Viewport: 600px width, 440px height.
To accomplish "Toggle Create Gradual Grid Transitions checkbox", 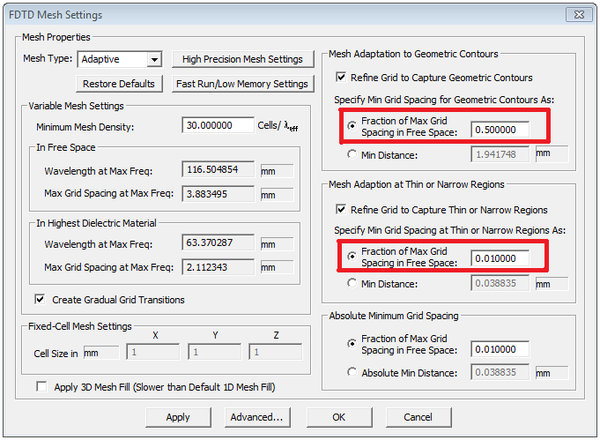I will point(41,299).
